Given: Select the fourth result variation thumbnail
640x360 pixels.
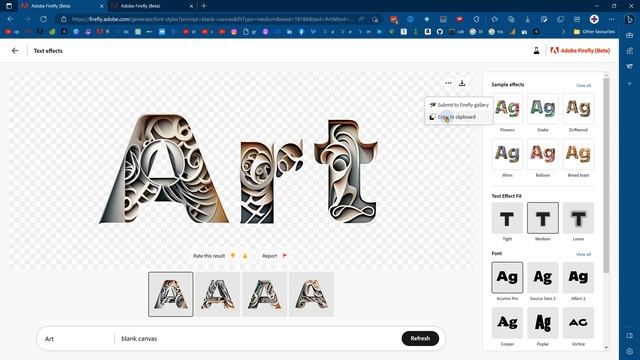Looking at the screenshot, I should 311,294.
